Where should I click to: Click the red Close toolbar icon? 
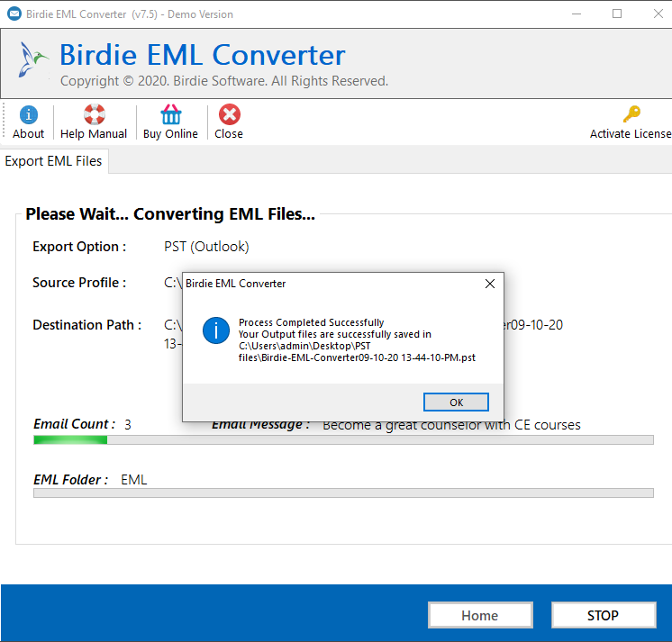230,114
